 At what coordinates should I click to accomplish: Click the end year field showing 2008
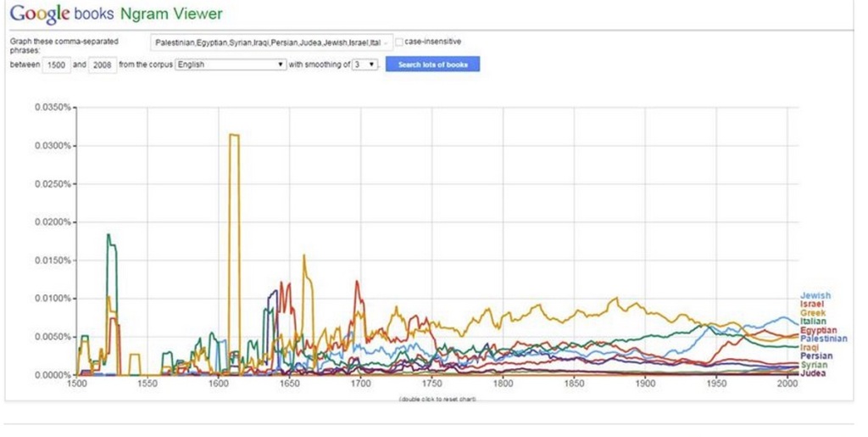(103, 64)
